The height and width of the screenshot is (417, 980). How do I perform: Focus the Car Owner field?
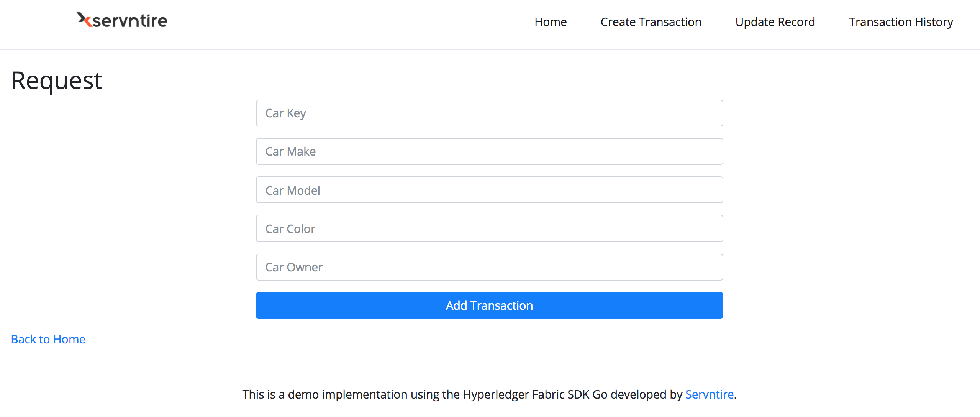tap(489, 267)
